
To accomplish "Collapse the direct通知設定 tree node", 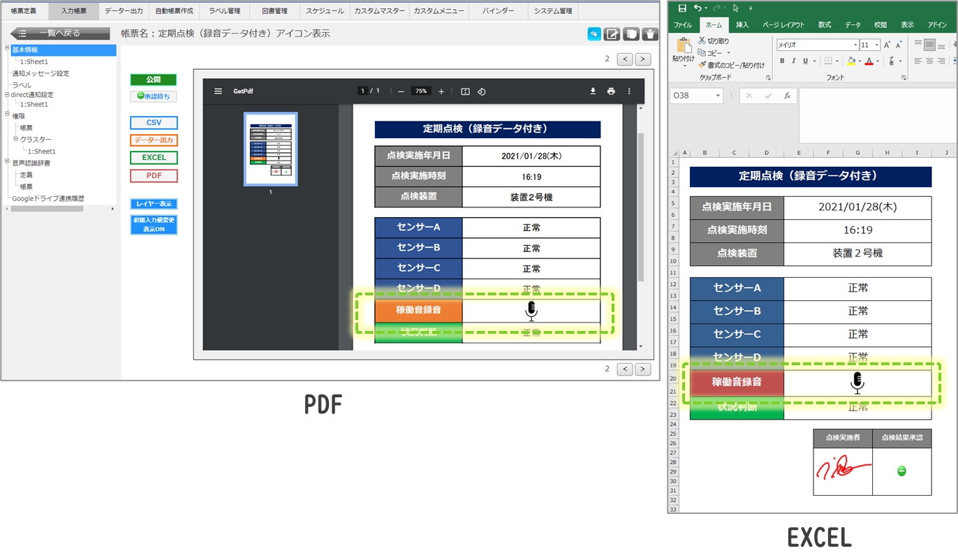I will tap(7, 94).
